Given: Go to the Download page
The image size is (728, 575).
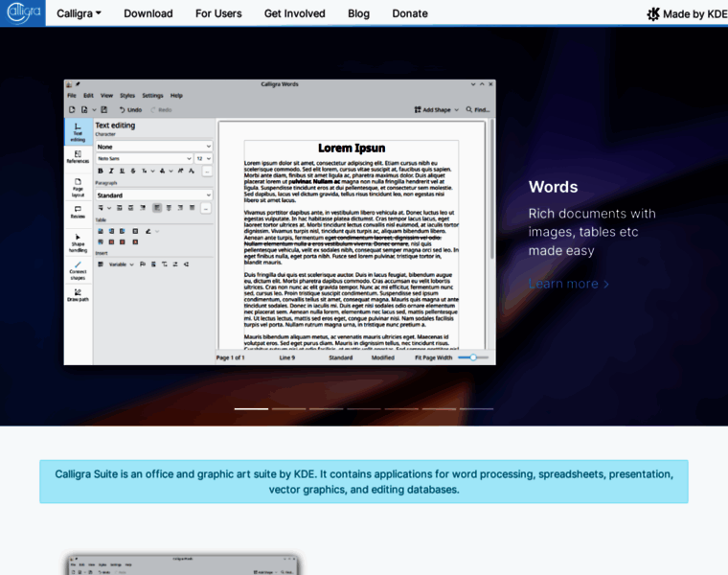Looking at the screenshot, I should [x=148, y=13].
